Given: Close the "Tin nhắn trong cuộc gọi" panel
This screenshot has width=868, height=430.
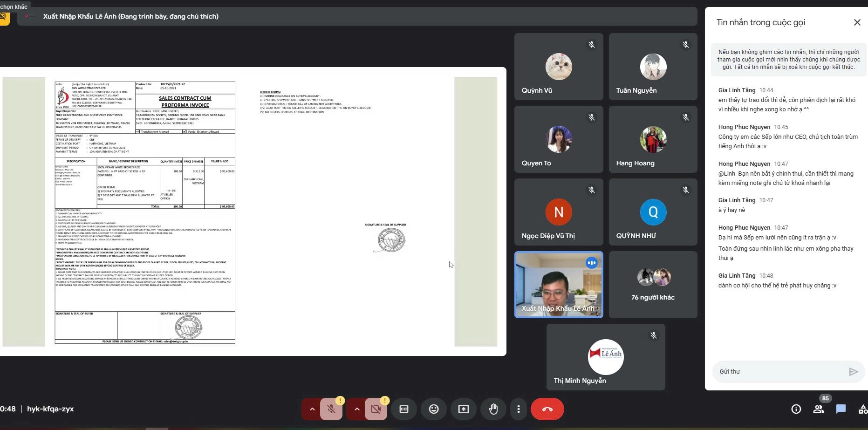Looking at the screenshot, I should coord(857,22).
